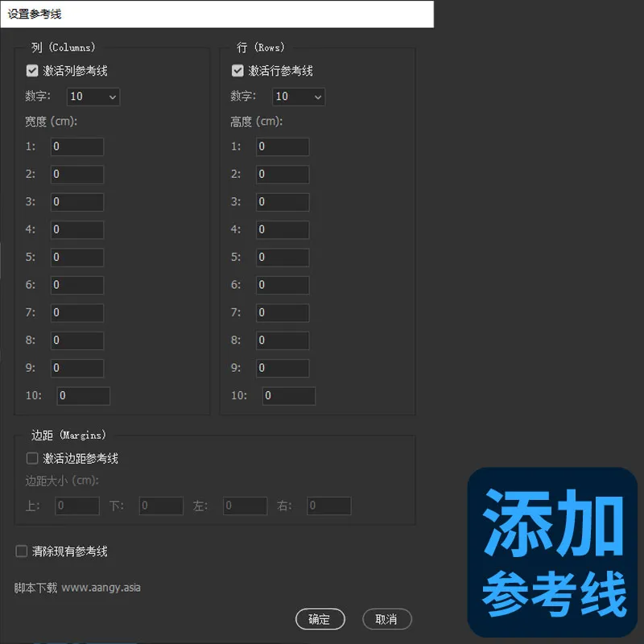Screen dimensions: 644x644
Task: Uncheck the 激活列参考线 checkbox
Action: click(x=31, y=70)
